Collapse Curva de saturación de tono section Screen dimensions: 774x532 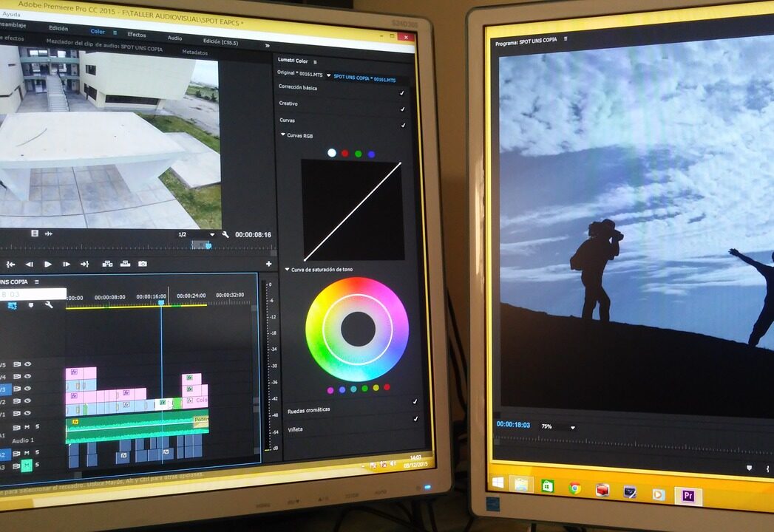pos(288,270)
